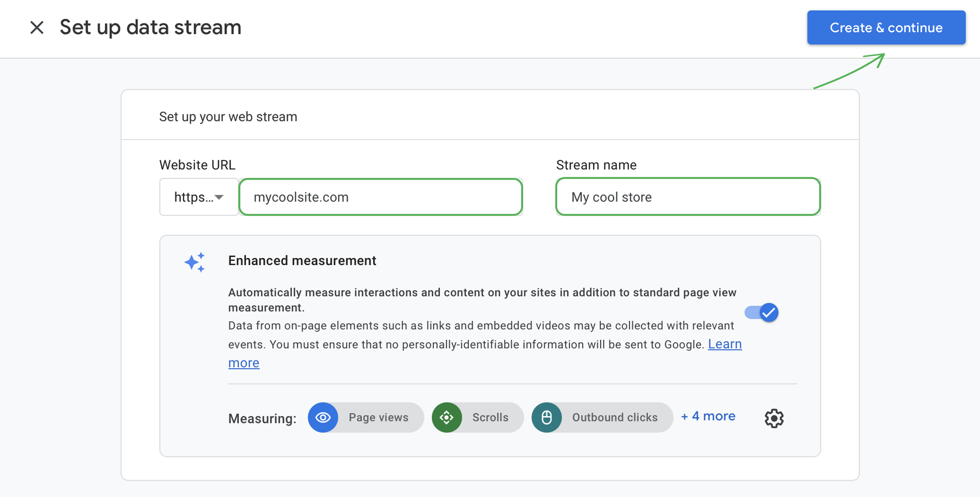Viewport: 980px width, 497px height.
Task: Click the Set up your web stream heading
Action: pos(228,117)
